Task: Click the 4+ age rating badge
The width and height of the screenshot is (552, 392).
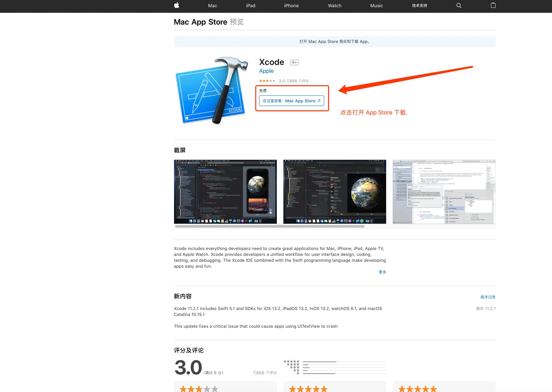Action: click(294, 62)
